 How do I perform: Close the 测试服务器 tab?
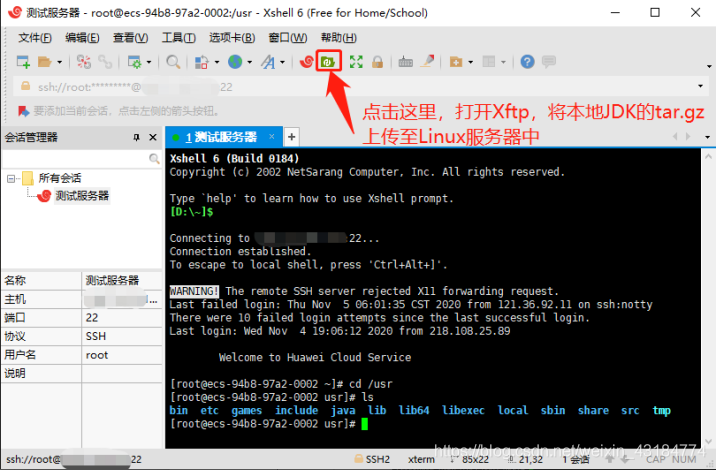coord(272,136)
